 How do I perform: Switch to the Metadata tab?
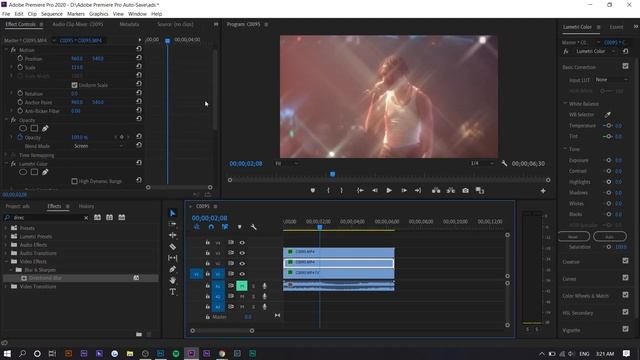[x=129, y=24]
